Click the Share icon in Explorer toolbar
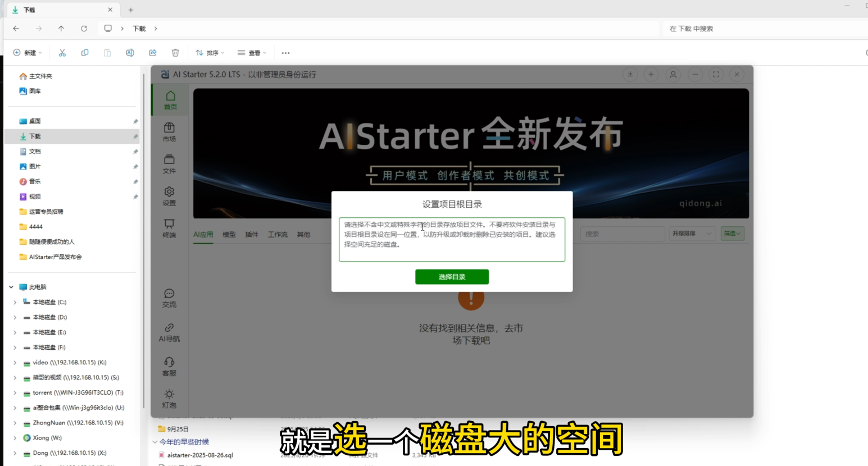The image size is (868, 466). coord(153,53)
